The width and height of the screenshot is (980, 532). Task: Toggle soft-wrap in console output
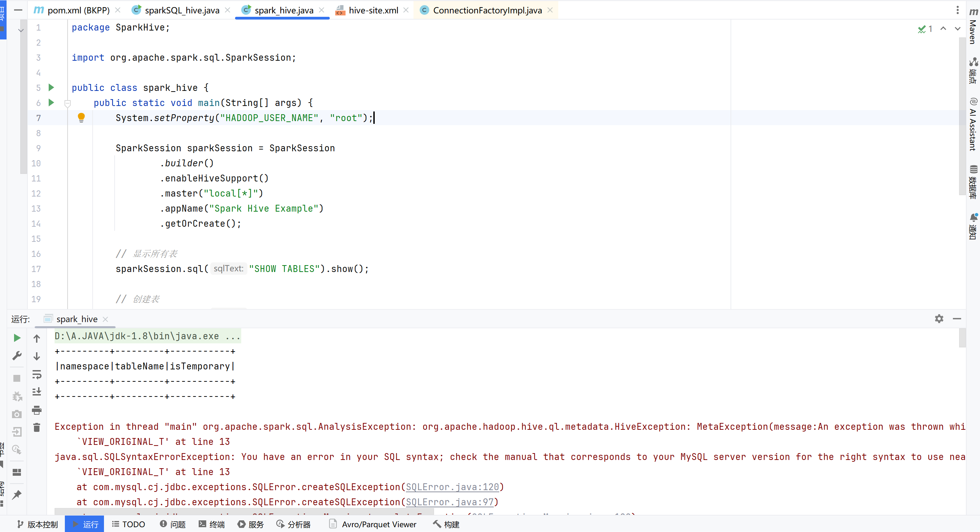click(36, 374)
